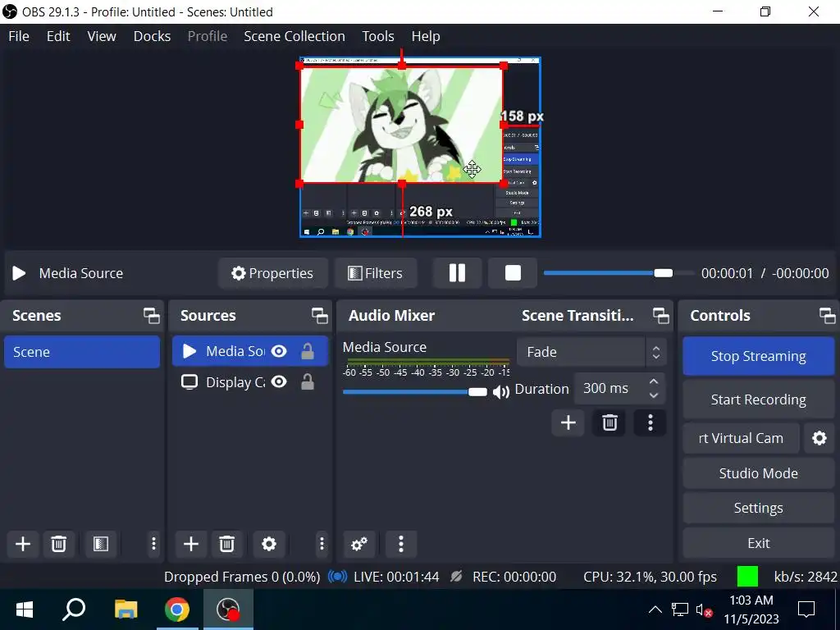Open Filters for Media Source
840x630 pixels.
(x=376, y=273)
